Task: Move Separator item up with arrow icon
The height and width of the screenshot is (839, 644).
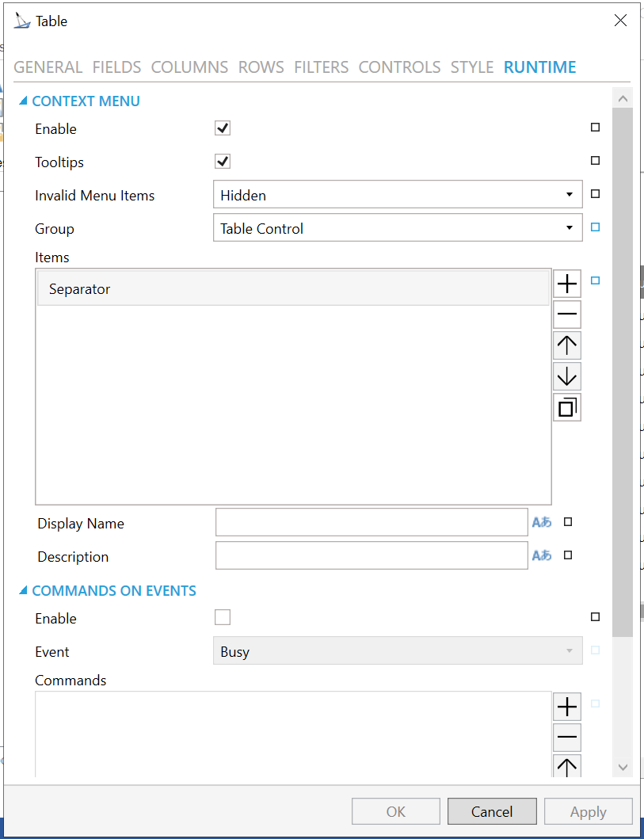Action: tap(566, 345)
